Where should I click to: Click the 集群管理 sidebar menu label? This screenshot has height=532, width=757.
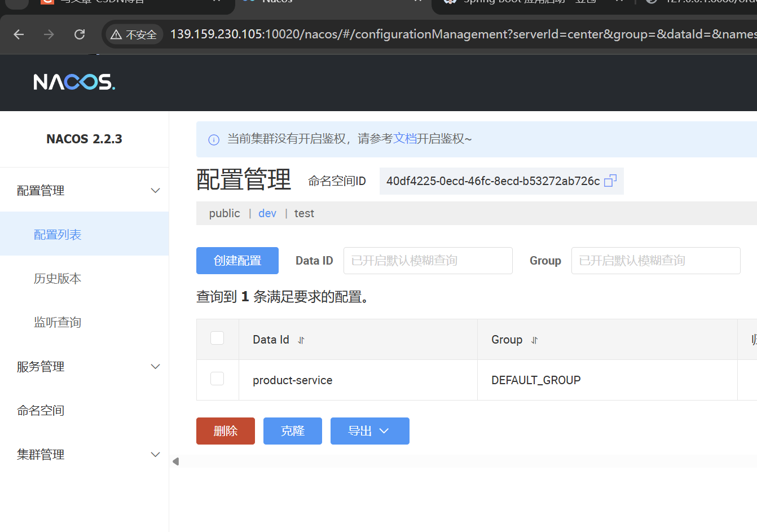pyautogui.click(x=41, y=455)
